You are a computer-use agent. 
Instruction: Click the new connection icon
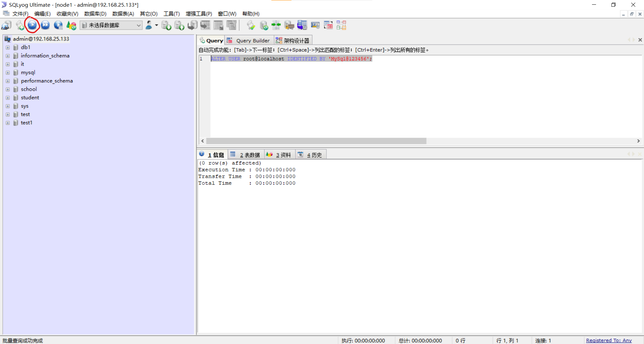coord(6,25)
